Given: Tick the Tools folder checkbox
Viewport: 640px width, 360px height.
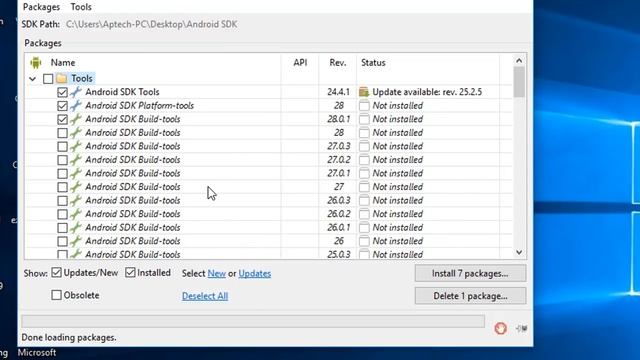Looking at the screenshot, I should click(48, 78).
